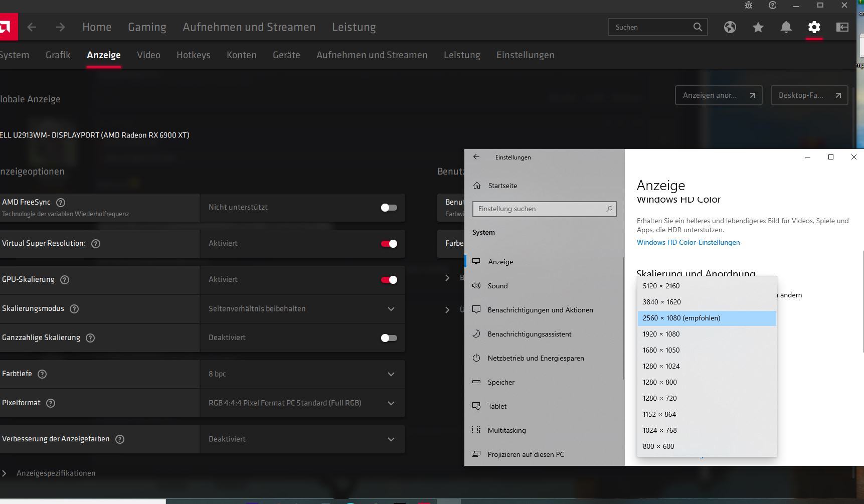The height and width of the screenshot is (504, 864).
Task: Open the Farbtiefe 8 bpc dropdown
Action: (302, 374)
